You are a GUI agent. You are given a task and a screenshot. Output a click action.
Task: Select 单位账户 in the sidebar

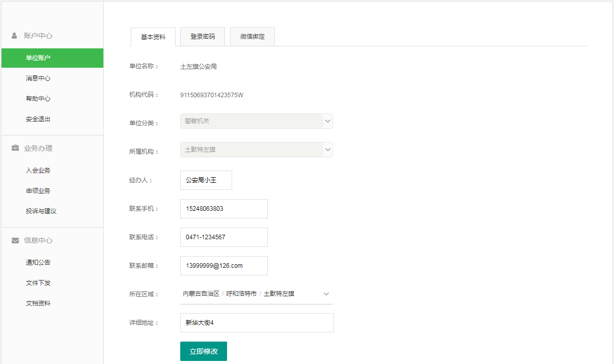38,58
